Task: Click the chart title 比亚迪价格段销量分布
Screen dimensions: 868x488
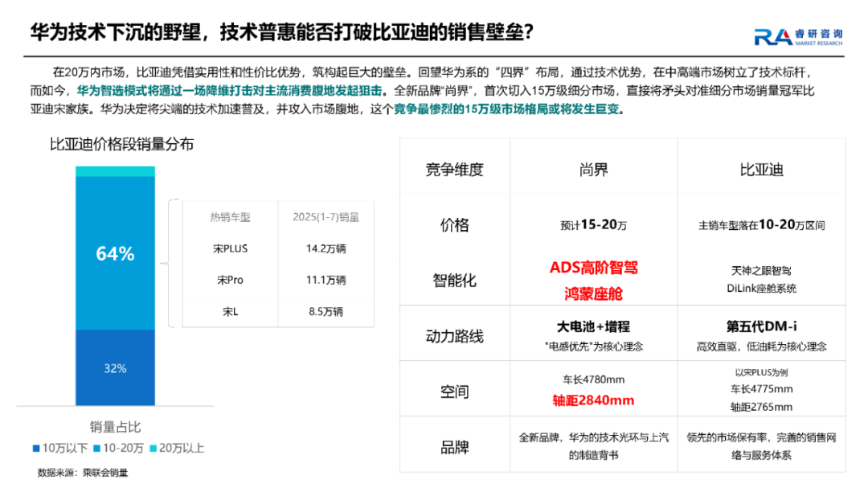Action: (122, 145)
